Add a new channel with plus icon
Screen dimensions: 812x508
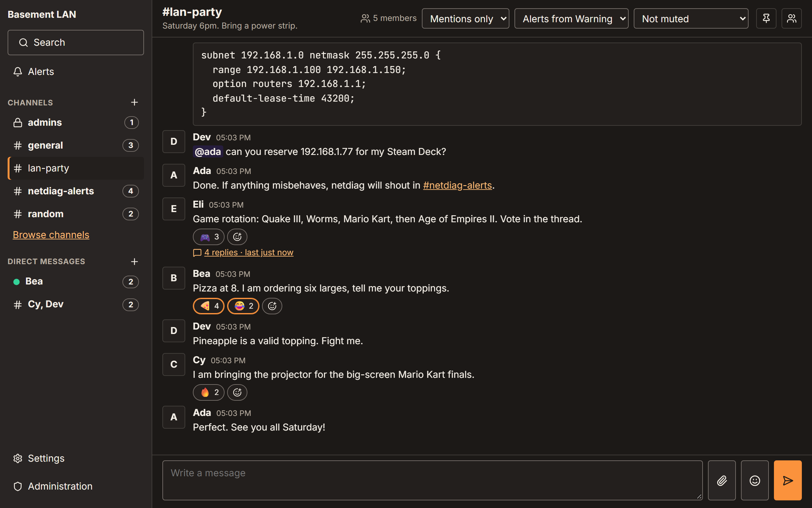pyautogui.click(x=134, y=102)
